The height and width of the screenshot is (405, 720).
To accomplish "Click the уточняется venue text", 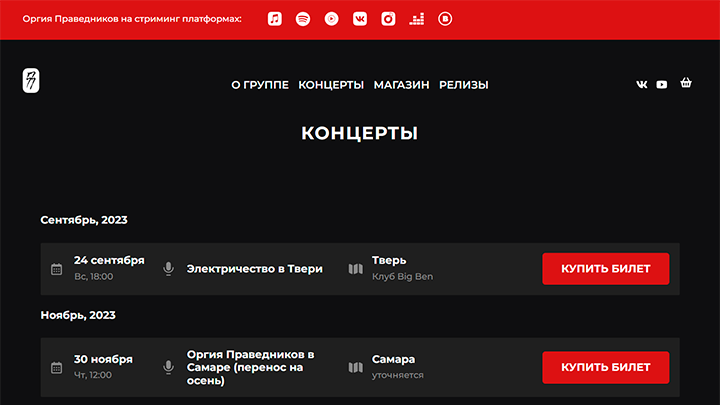I will (x=398, y=375).
